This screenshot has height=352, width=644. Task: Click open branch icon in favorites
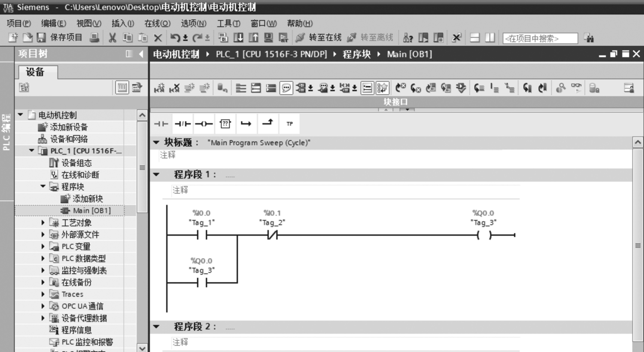[246, 124]
